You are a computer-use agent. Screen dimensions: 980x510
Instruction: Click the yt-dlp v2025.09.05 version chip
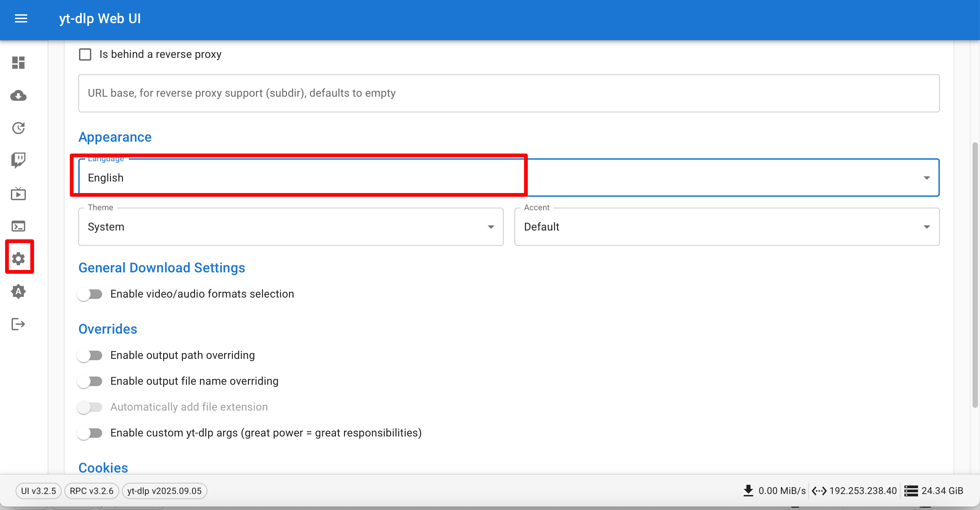tap(164, 491)
